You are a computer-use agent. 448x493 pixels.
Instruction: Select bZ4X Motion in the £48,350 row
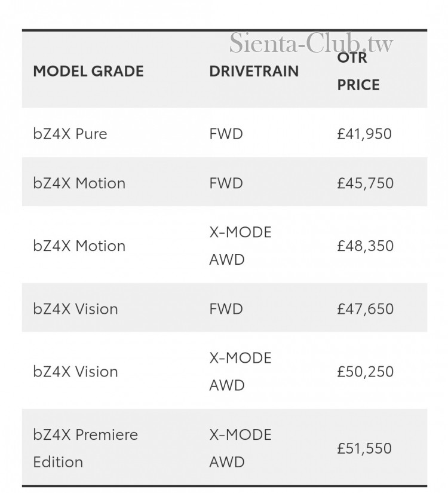[x=79, y=246]
